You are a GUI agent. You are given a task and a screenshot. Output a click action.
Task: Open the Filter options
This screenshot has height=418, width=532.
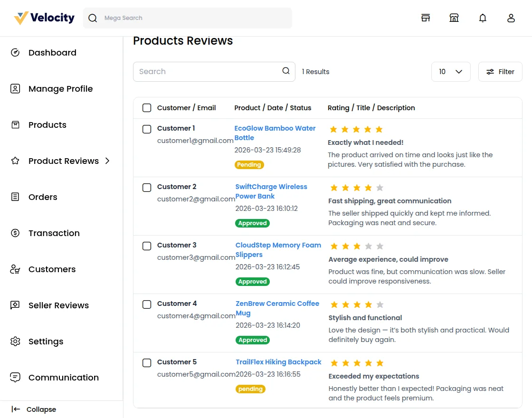click(500, 71)
